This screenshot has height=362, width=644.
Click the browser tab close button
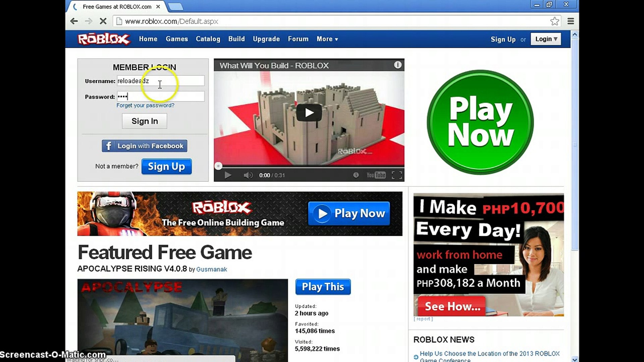(x=158, y=7)
